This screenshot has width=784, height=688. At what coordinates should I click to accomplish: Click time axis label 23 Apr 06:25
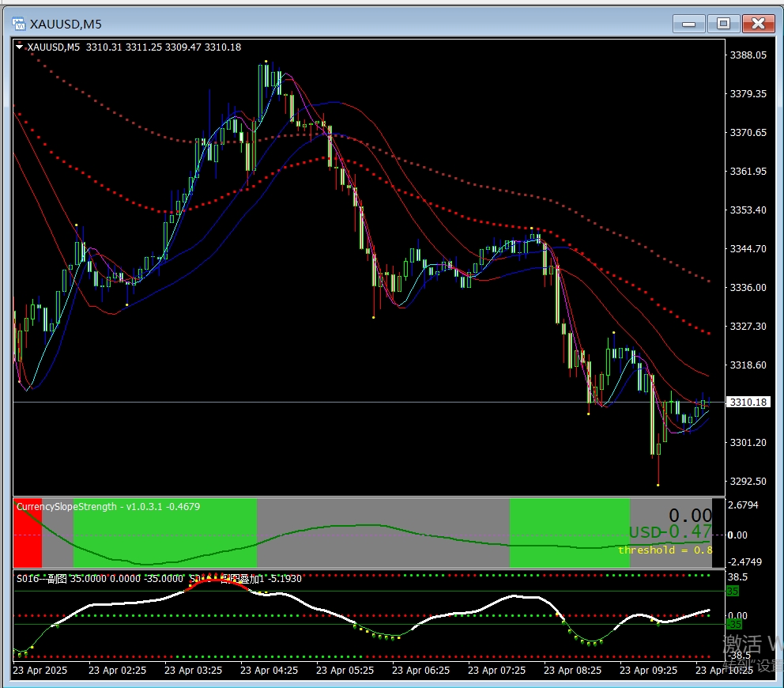coord(421,671)
